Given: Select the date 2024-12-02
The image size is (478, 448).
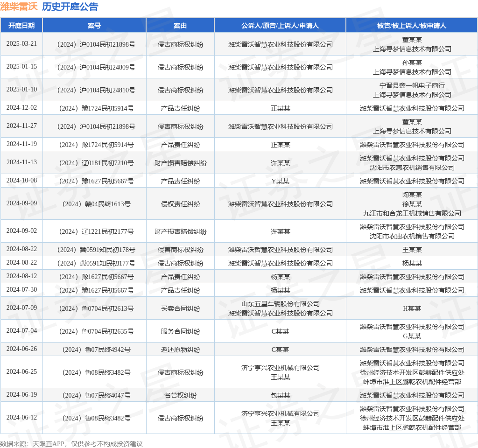Looking at the screenshot, I should [21, 108].
